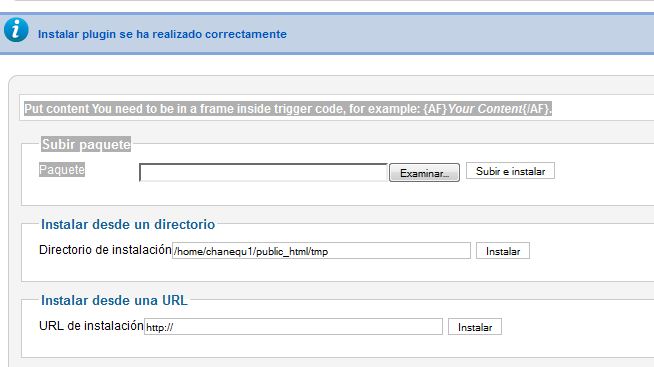The height and width of the screenshot is (367, 654).
Task: Click Instalar next to directory field
Action: [x=503, y=251]
